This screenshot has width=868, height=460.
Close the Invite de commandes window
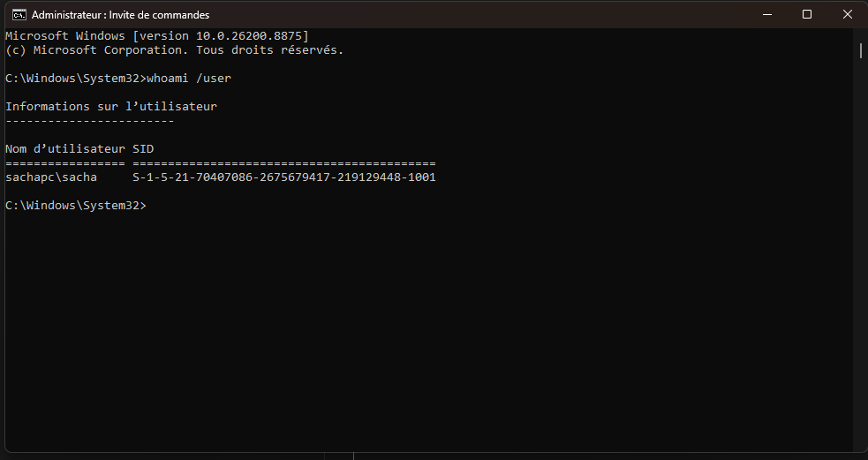tap(848, 14)
